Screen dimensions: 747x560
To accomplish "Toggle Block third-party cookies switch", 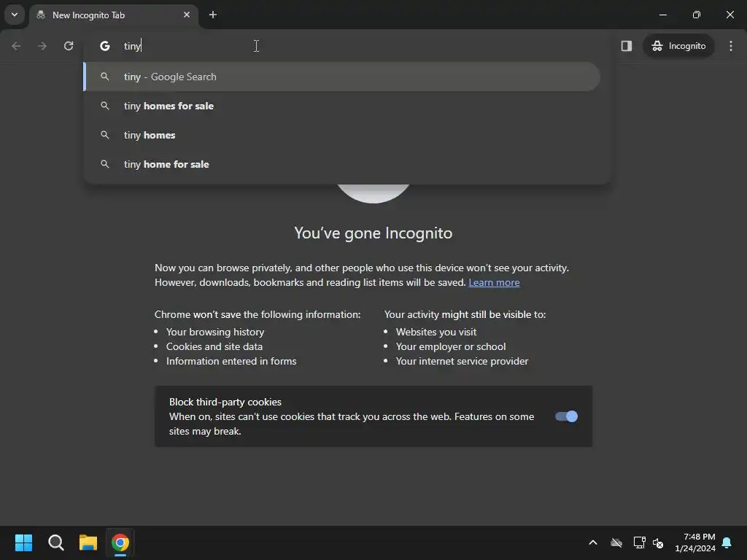I will [566, 416].
